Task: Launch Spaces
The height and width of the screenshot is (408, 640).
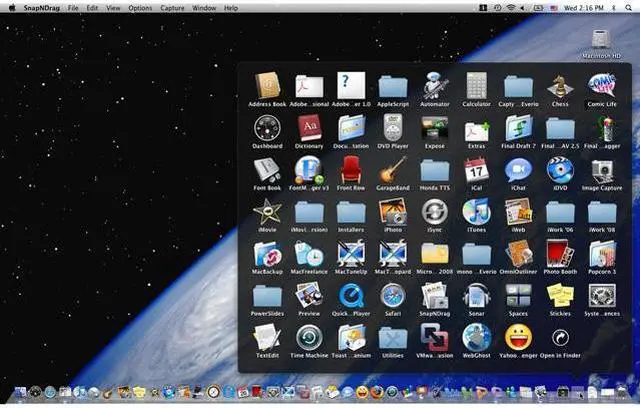Action: point(518,295)
